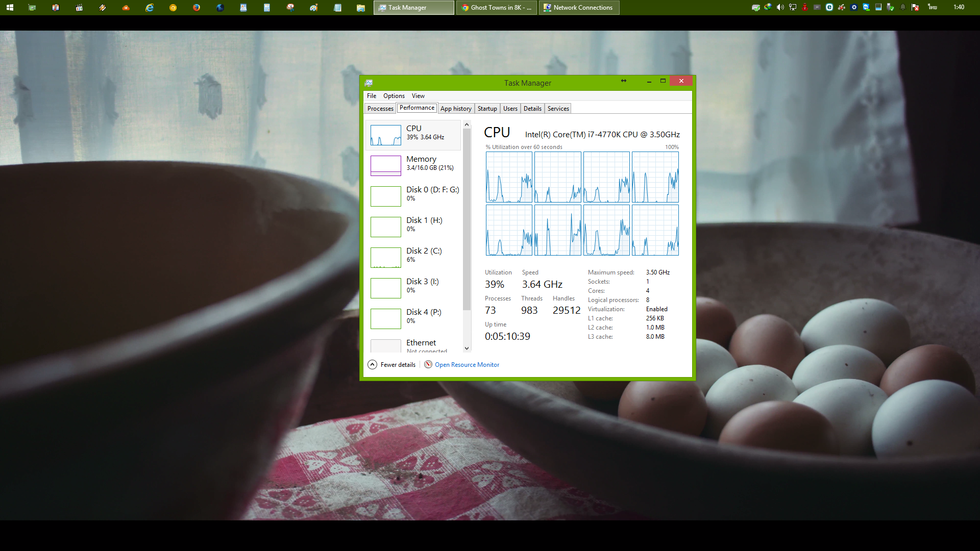Click Internet Explorer icon in taskbar
Screen dimensions: 980x551
tap(150, 8)
